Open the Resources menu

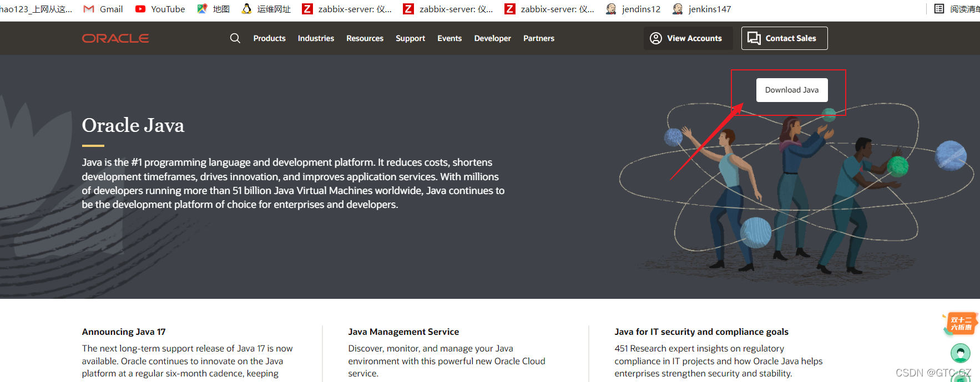coord(365,38)
